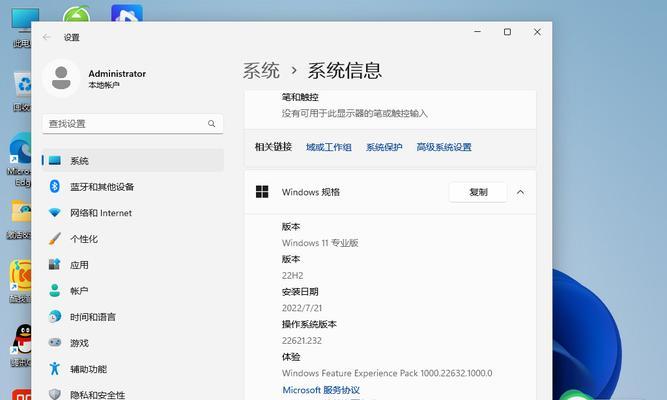667x400 pixels.
Task: Select the 2022/7/21 install date
Action: point(302,308)
